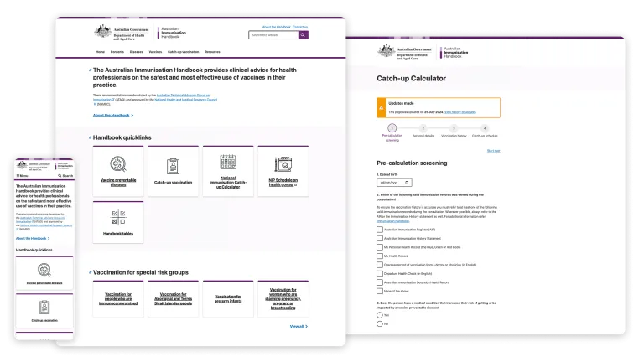Tick Departure Health Check checkbox

(380, 274)
